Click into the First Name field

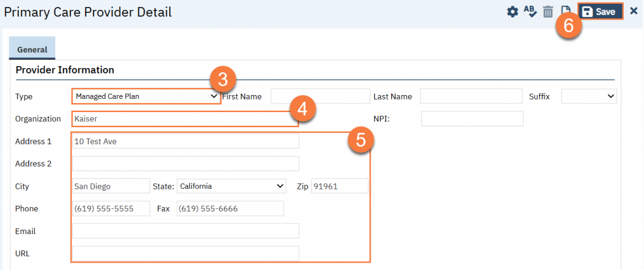coord(320,96)
